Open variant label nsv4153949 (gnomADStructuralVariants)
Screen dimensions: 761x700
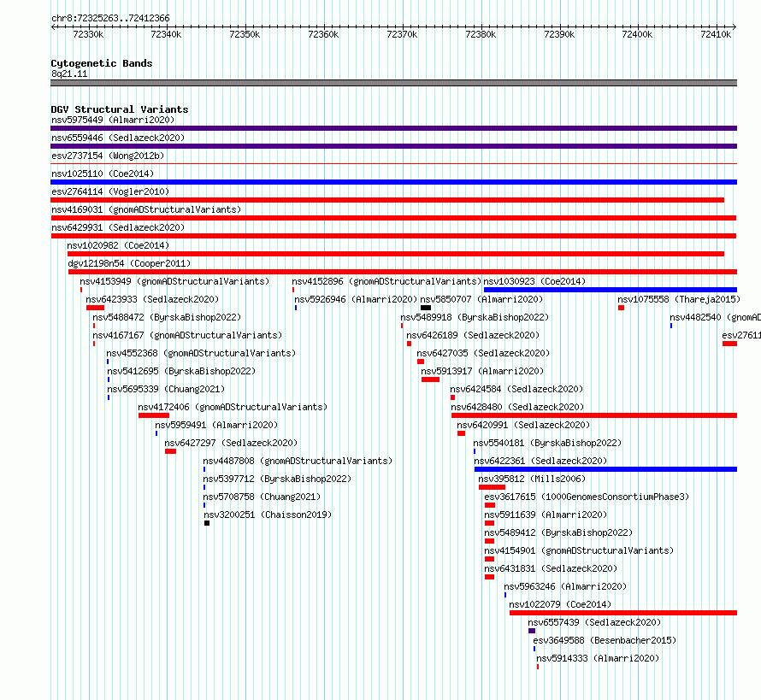(x=174, y=281)
